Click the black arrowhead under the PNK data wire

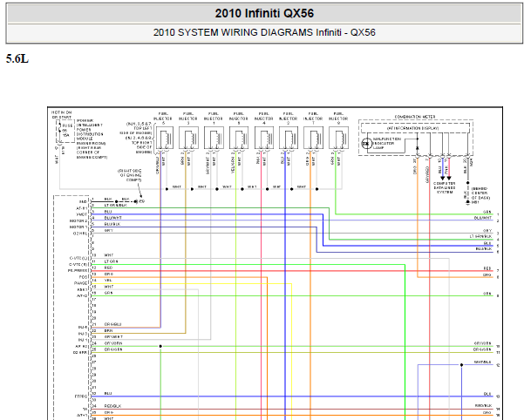click(x=449, y=179)
